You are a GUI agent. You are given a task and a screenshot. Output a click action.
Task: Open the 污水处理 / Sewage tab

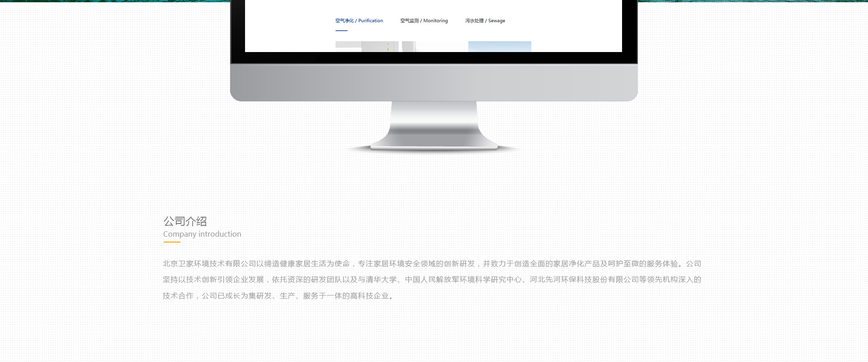(x=485, y=21)
